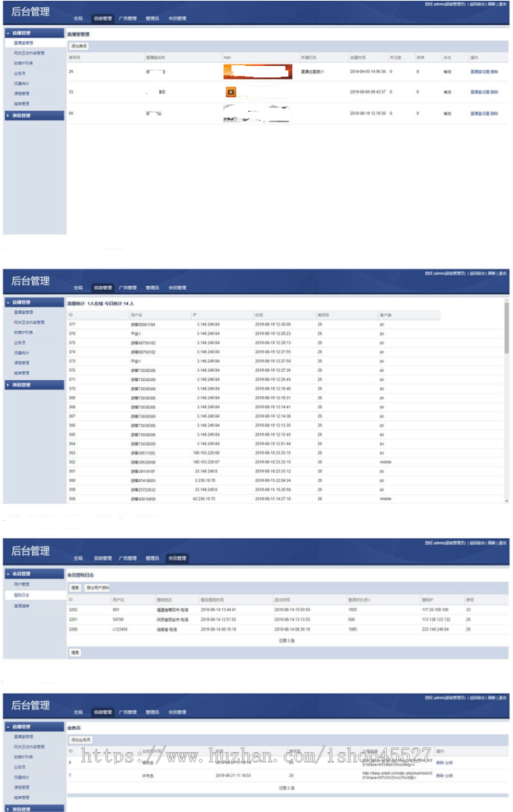Click the 搜索 button beside 导出用户资料

[x=75, y=588]
